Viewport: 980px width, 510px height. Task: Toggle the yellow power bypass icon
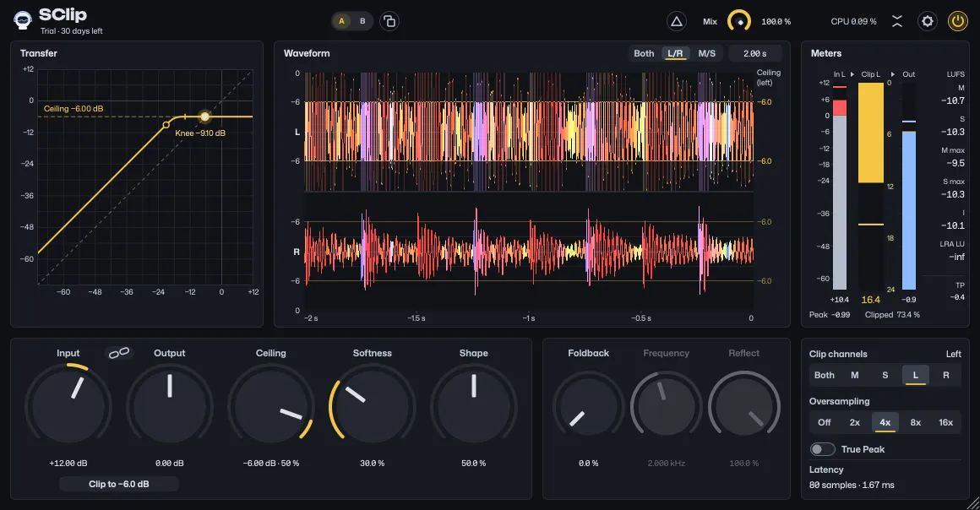tap(957, 21)
